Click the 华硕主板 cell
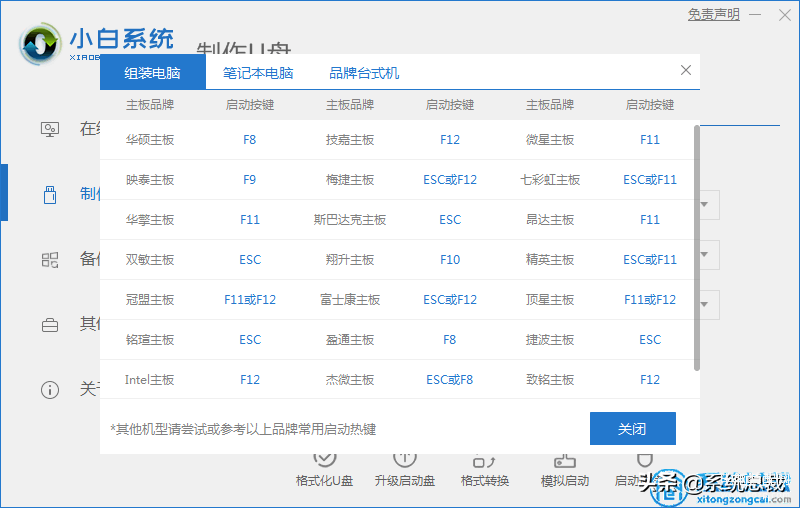This screenshot has width=800, height=508. [x=150, y=140]
